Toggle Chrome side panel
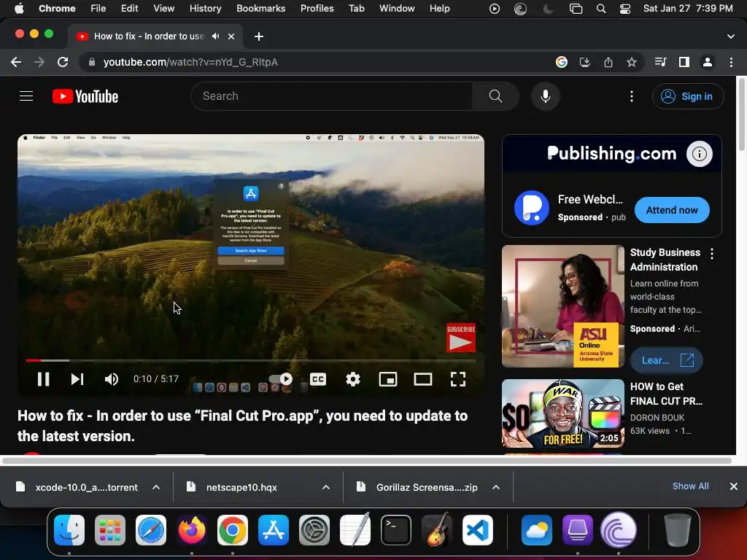The height and width of the screenshot is (560, 747). pos(684,62)
